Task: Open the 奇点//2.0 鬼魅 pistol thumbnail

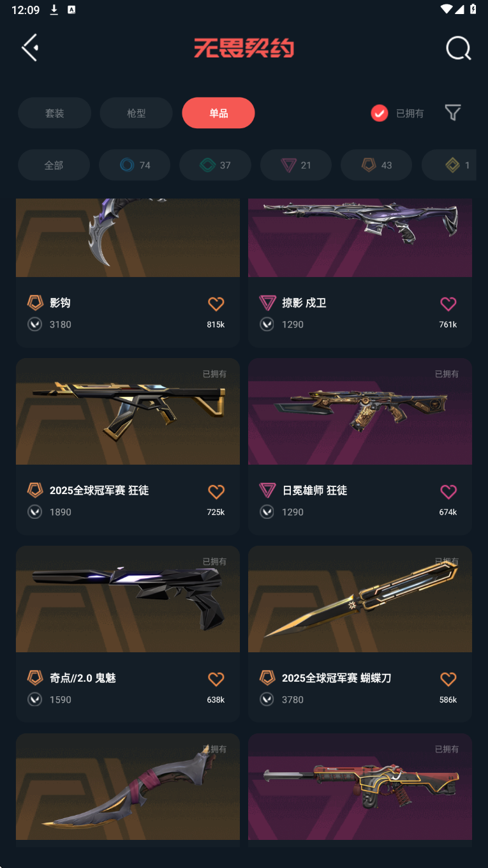Action: click(x=128, y=599)
